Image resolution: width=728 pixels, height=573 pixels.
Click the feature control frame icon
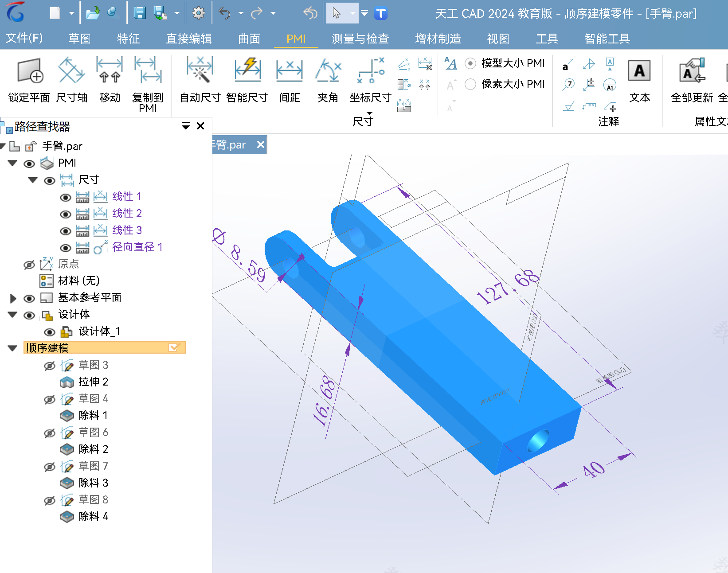pos(589,106)
